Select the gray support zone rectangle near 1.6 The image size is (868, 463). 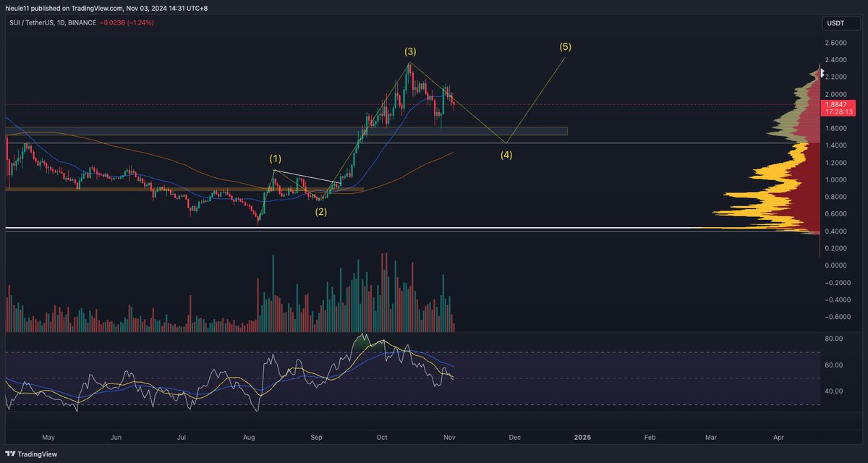[286, 131]
